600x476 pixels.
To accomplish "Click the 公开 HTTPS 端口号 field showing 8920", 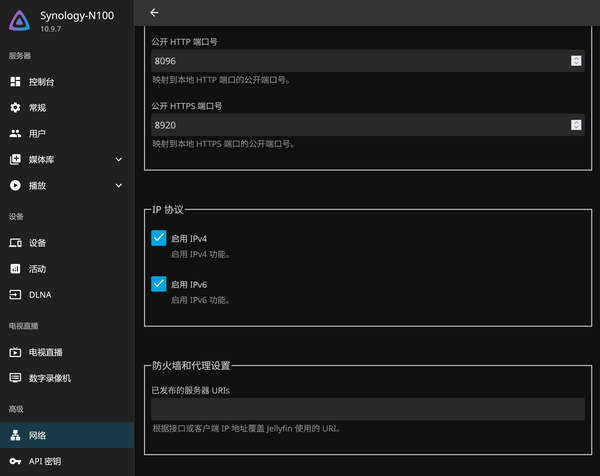I will [x=368, y=125].
